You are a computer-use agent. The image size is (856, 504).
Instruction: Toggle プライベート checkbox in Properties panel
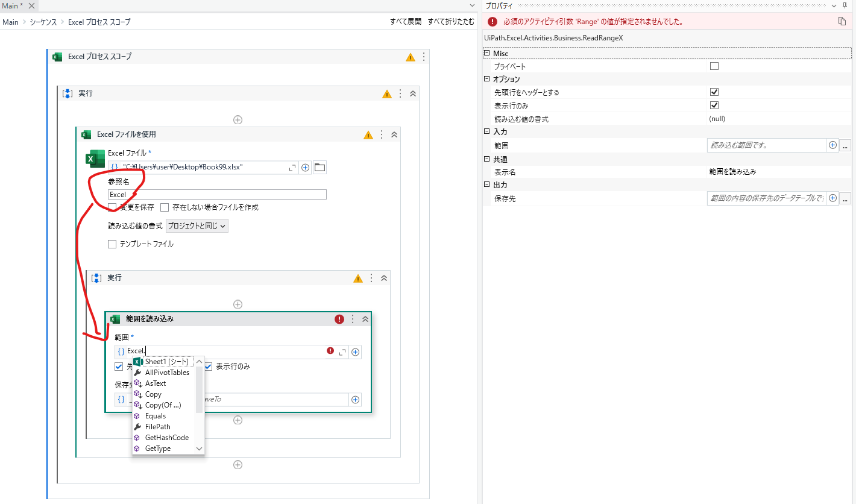(714, 66)
